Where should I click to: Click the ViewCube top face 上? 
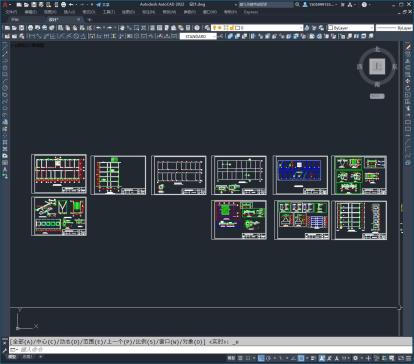pyautogui.click(x=377, y=66)
